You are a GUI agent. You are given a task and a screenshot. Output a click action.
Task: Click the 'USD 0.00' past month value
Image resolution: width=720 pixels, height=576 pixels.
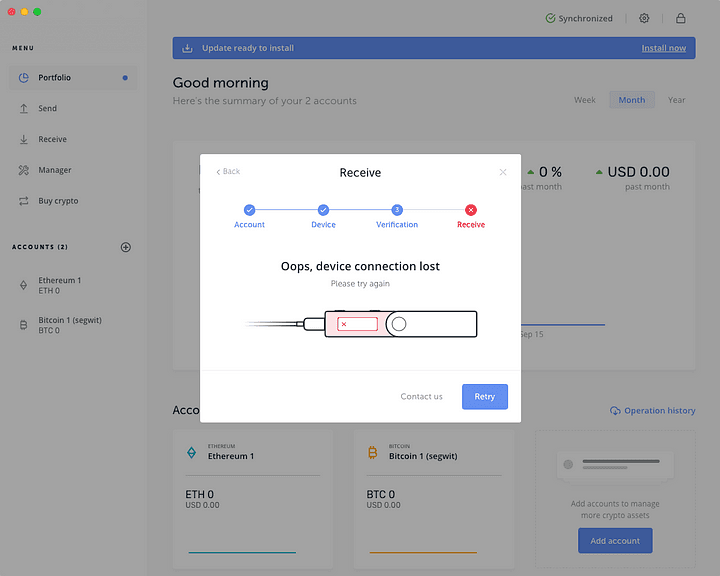click(x=638, y=172)
